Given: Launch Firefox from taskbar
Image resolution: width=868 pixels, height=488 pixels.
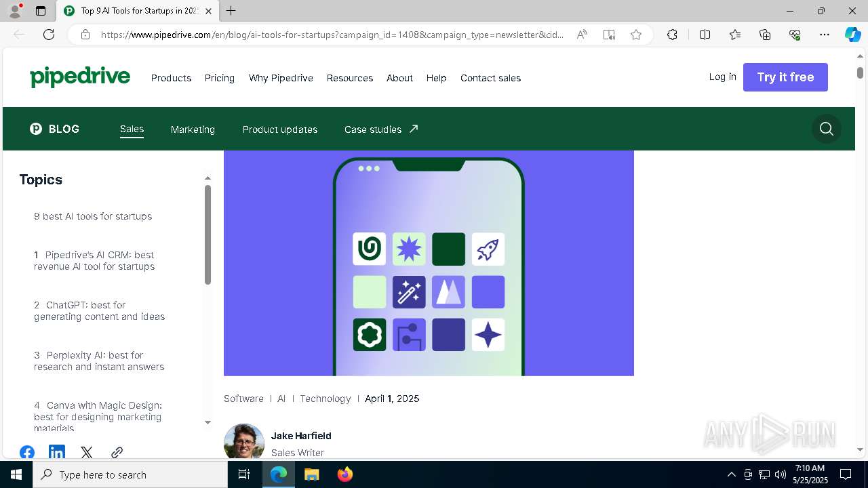Looking at the screenshot, I should pyautogui.click(x=344, y=474).
